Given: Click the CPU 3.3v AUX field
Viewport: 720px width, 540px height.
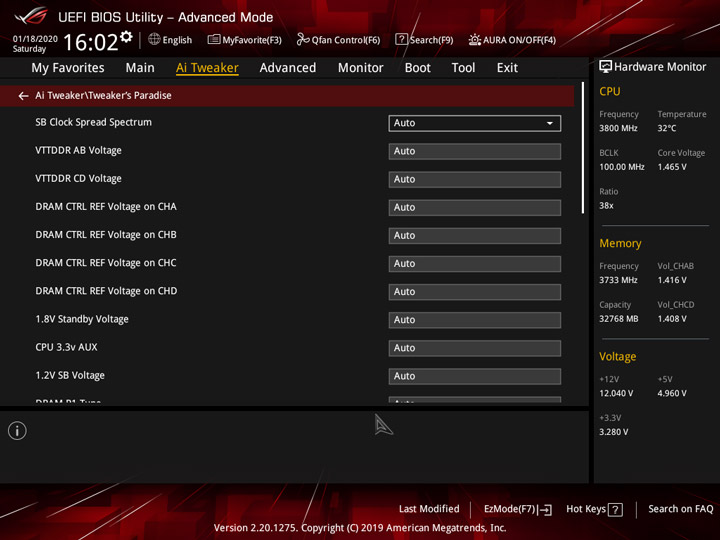Looking at the screenshot, I should (x=474, y=348).
